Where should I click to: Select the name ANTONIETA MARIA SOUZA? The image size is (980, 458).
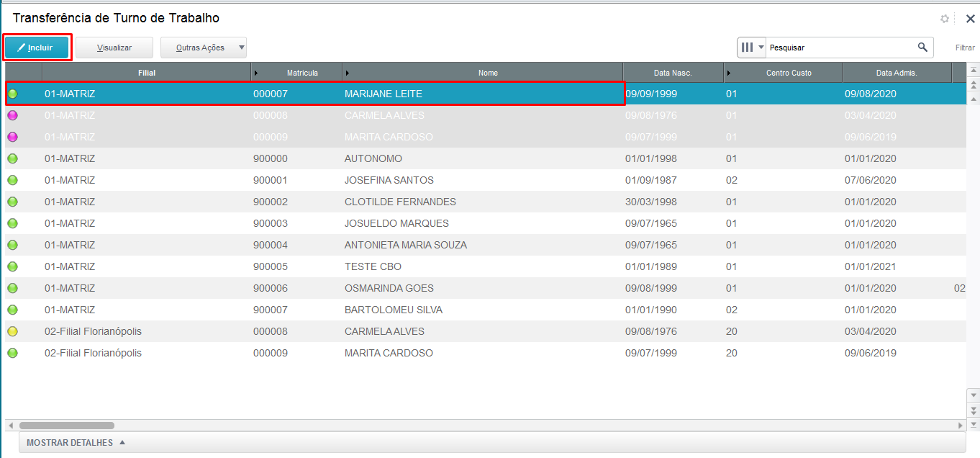406,245
